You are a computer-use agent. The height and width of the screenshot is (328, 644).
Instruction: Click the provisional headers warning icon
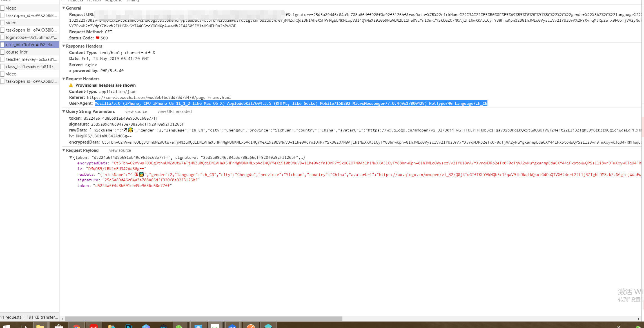pyautogui.click(x=71, y=85)
